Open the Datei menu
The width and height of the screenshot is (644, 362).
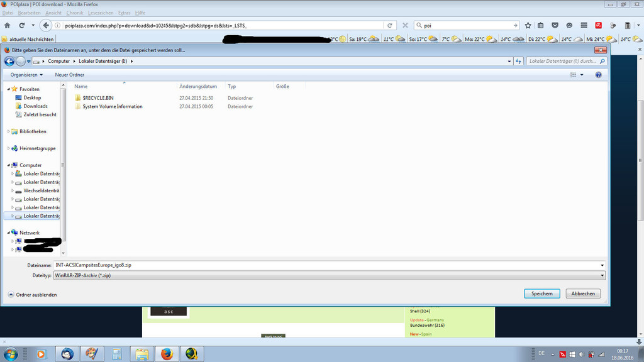[8, 13]
